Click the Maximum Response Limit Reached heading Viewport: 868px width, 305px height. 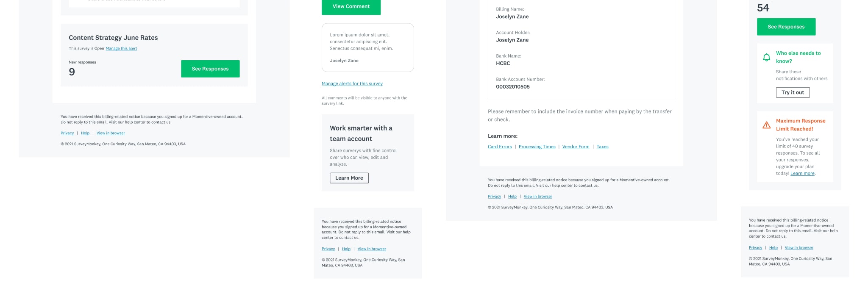tap(801, 125)
